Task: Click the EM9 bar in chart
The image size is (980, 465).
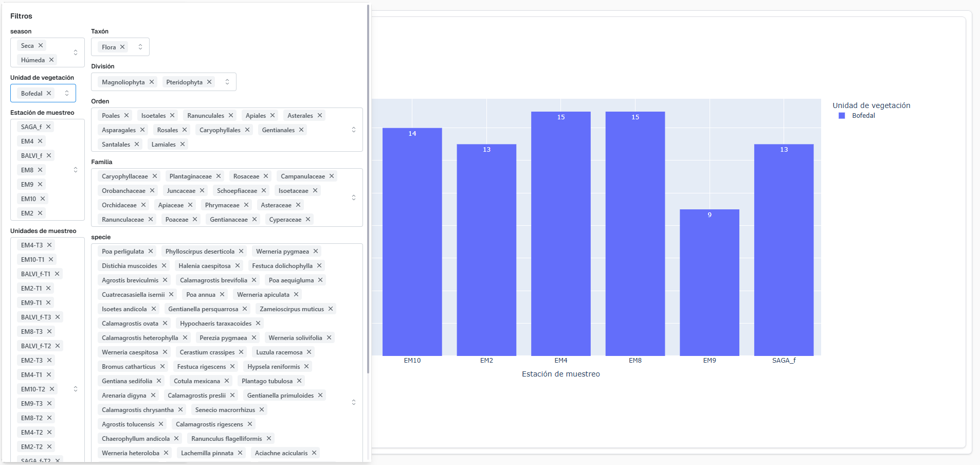Action: coord(709,282)
